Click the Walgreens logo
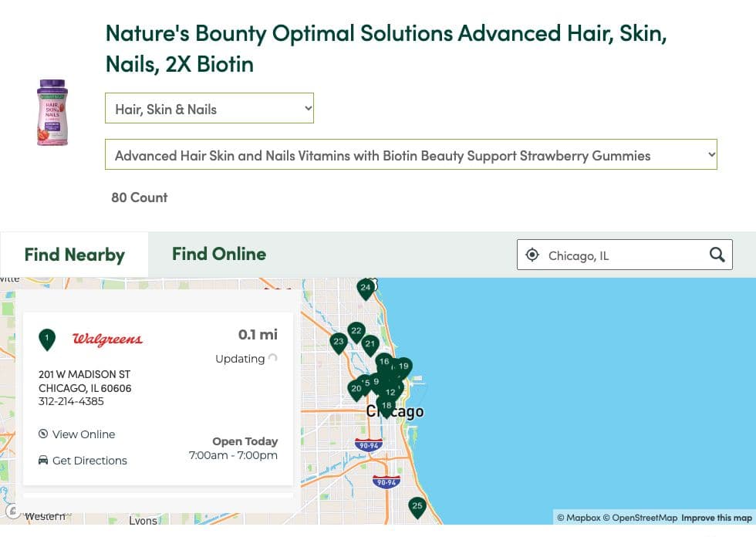Viewport: 756px width, 537px height. (x=107, y=339)
